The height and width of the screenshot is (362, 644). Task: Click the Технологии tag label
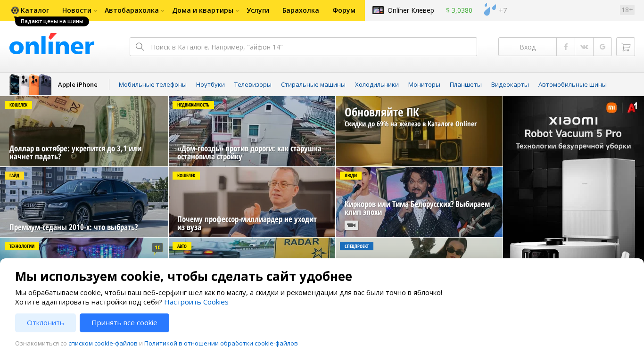[22, 246]
